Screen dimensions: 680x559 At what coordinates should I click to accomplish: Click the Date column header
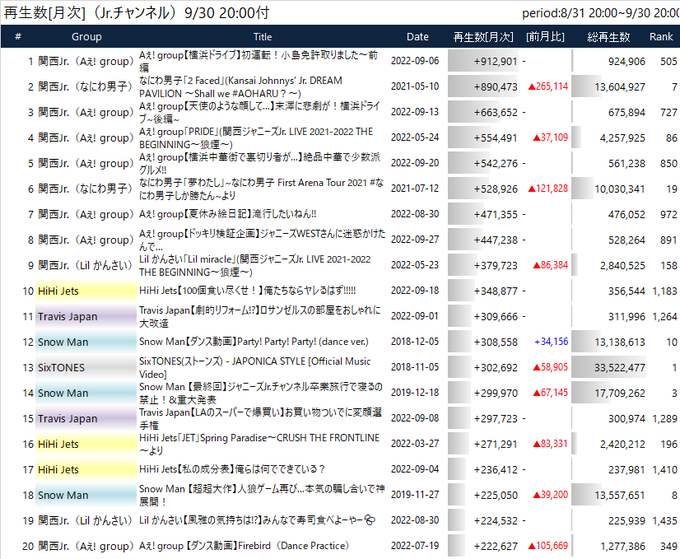click(x=417, y=37)
